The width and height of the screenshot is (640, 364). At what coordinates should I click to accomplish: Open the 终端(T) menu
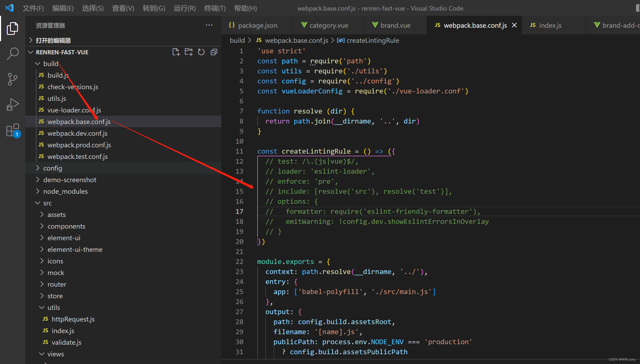point(215,8)
